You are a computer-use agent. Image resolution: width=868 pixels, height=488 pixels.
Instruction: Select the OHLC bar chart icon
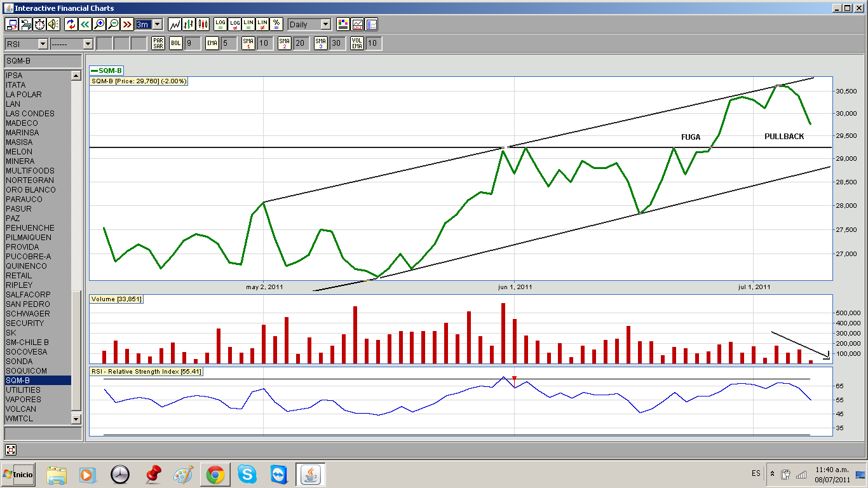point(189,24)
